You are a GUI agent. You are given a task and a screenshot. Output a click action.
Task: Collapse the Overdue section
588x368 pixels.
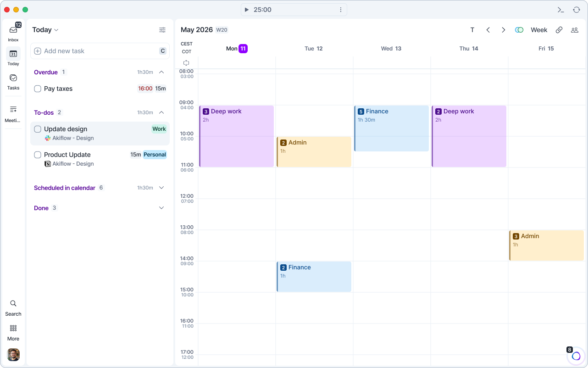point(161,72)
